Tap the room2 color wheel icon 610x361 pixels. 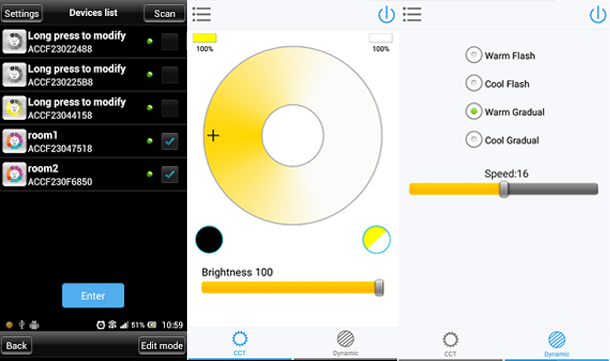14,174
